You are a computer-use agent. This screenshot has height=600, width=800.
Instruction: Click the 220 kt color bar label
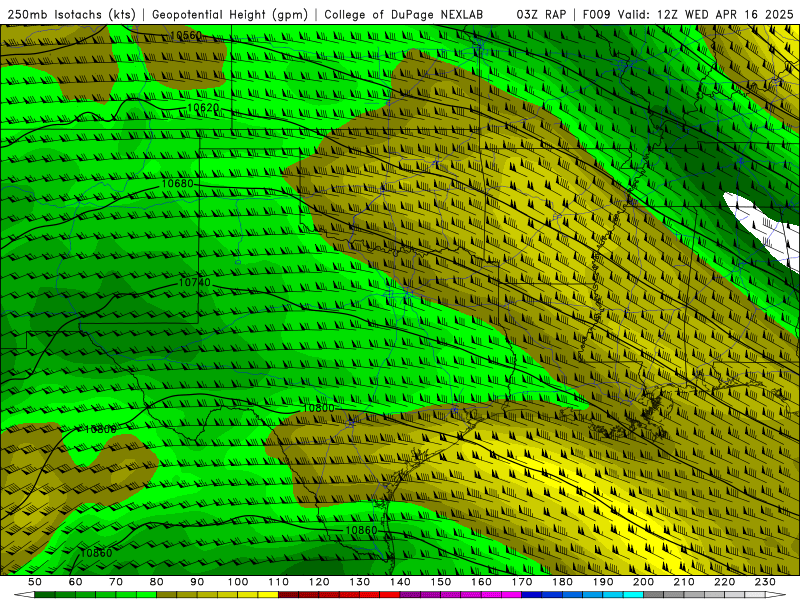724,582
